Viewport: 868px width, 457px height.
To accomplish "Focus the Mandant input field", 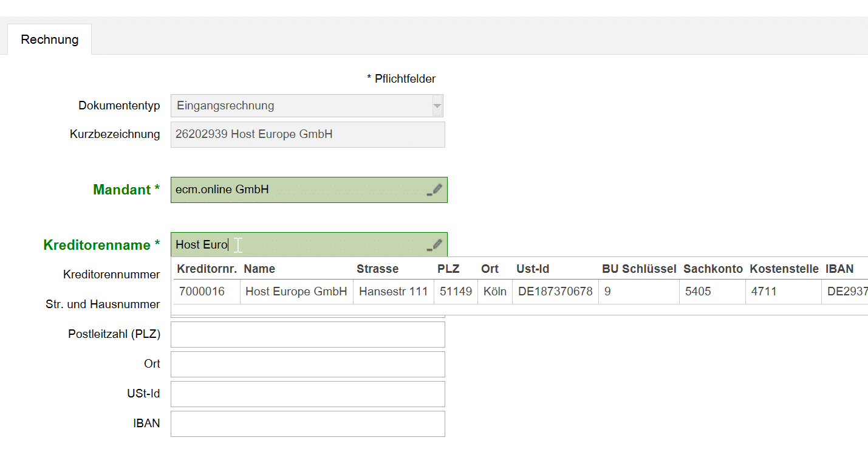I will click(x=298, y=190).
